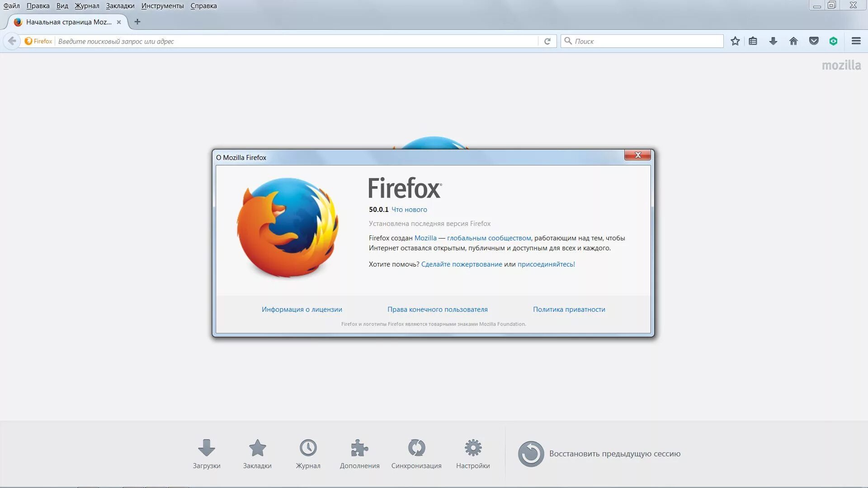This screenshot has height=488, width=868.
Task: Open the Правка menu
Action: coord(38,6)
